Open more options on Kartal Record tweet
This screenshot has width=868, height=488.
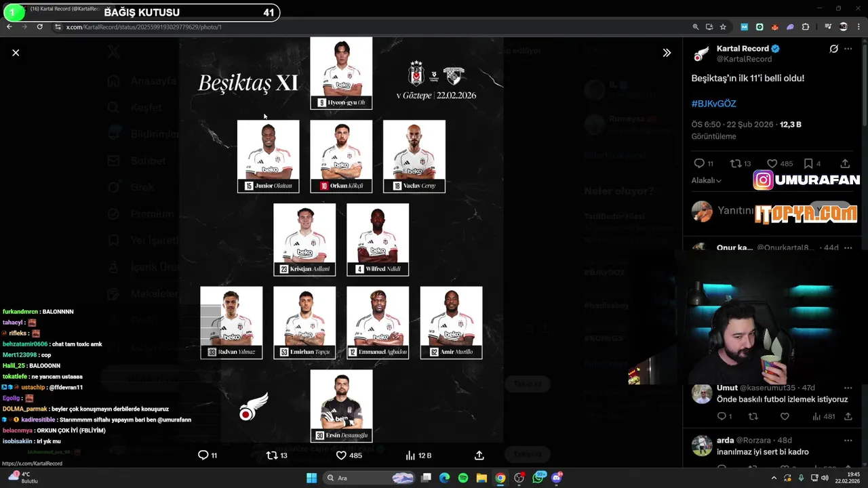click(848, 49)
